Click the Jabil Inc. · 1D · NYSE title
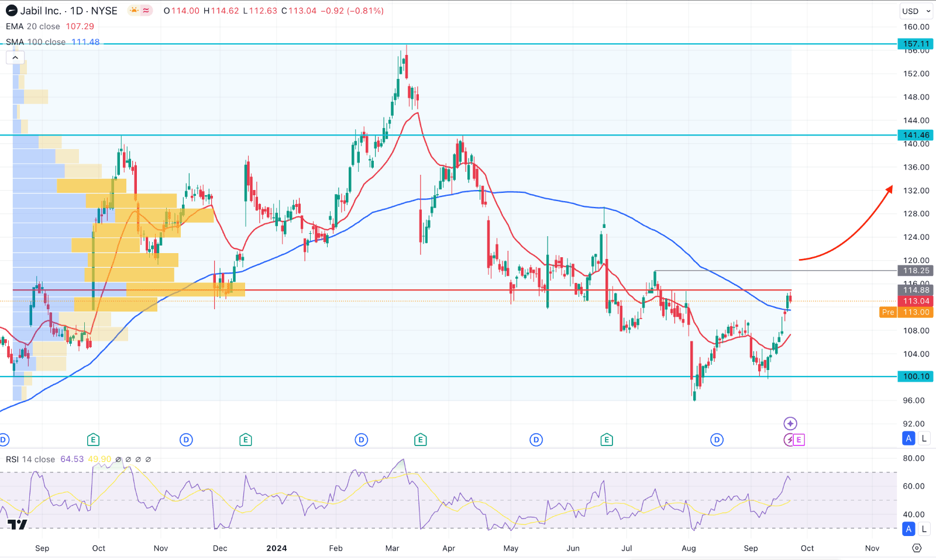 69,11
